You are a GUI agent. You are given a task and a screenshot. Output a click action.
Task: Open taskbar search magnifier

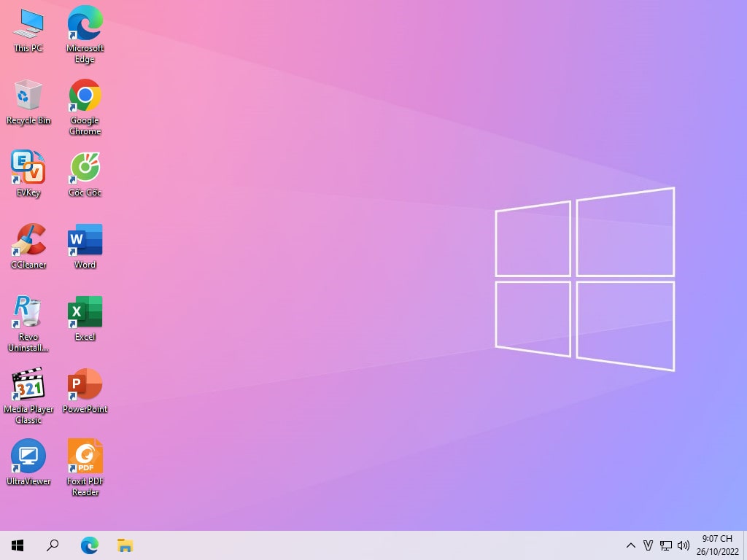point(53,545)
